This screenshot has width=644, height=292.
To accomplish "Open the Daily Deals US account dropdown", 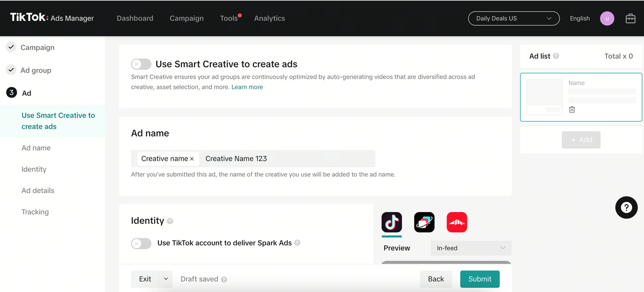I will (x=514, y=18).
